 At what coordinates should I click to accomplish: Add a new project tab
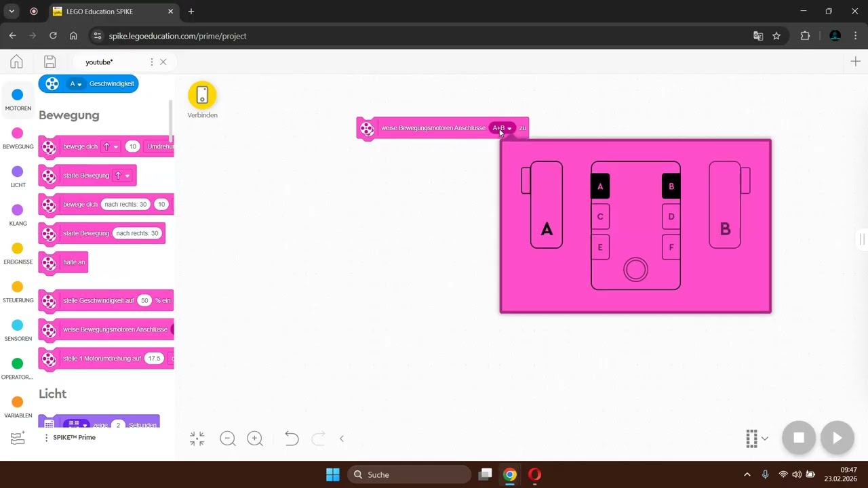click(855, 62)
